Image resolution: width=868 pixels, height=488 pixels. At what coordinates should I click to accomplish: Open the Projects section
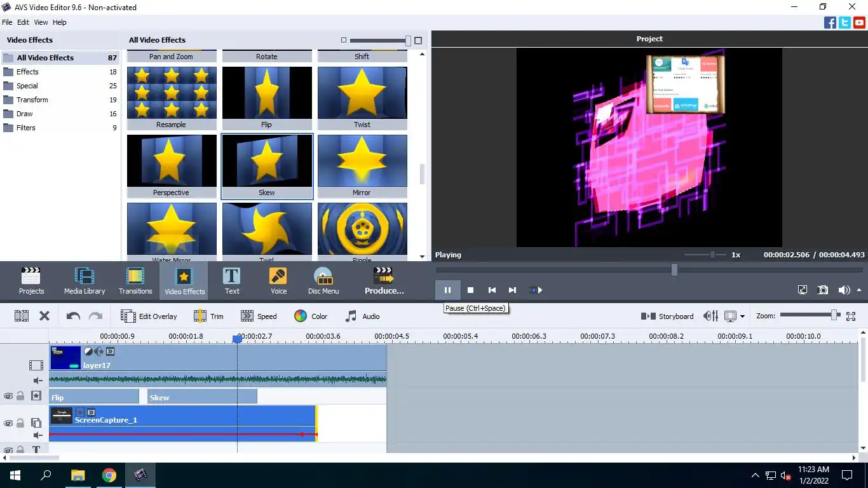click(x=31, y=281)
